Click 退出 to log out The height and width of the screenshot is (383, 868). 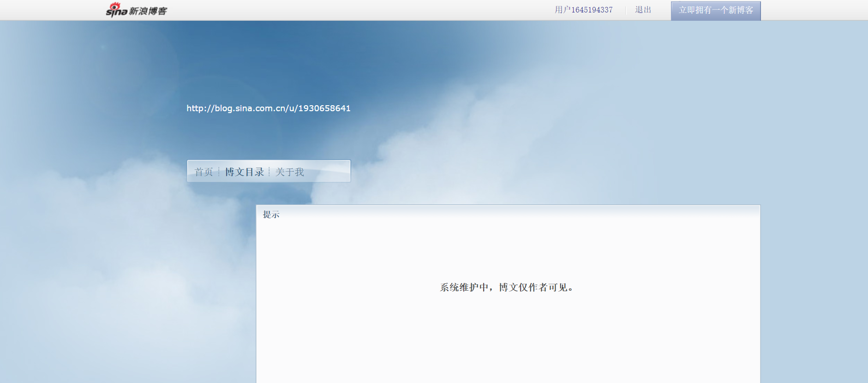pos(643,10)
